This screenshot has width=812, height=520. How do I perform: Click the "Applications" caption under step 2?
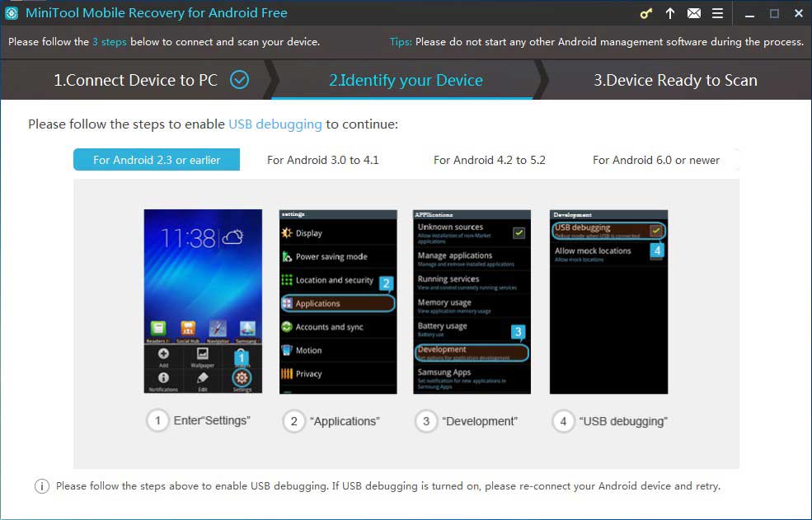[345, 421]
